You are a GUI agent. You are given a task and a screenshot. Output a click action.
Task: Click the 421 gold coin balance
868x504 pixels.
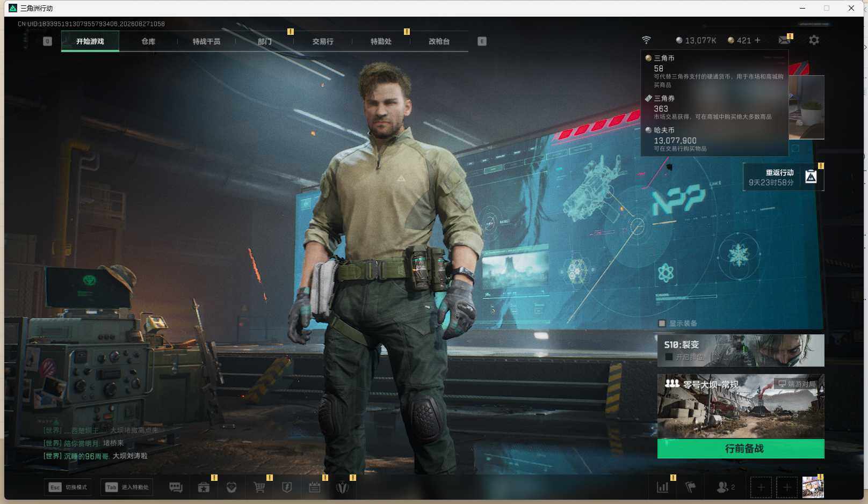(740, 40)
